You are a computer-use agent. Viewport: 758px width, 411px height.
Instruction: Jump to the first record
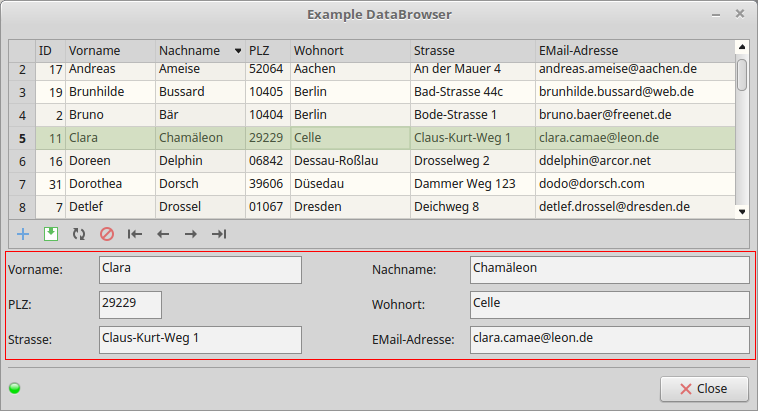point(135,234)
